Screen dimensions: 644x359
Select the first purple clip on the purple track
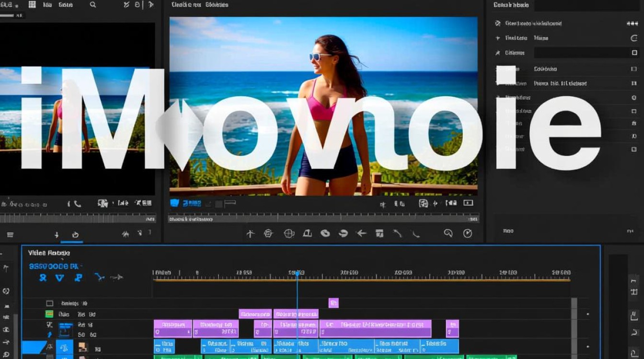coord(173,328)
